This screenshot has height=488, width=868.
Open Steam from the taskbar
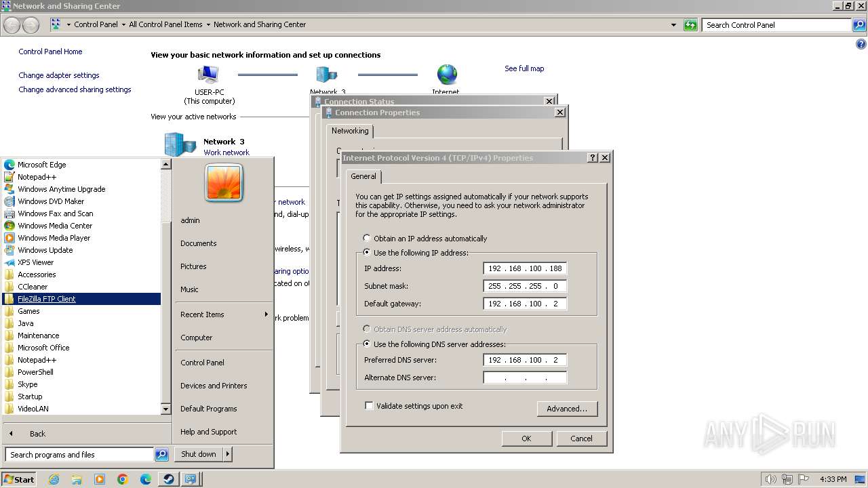coord(168,479)
